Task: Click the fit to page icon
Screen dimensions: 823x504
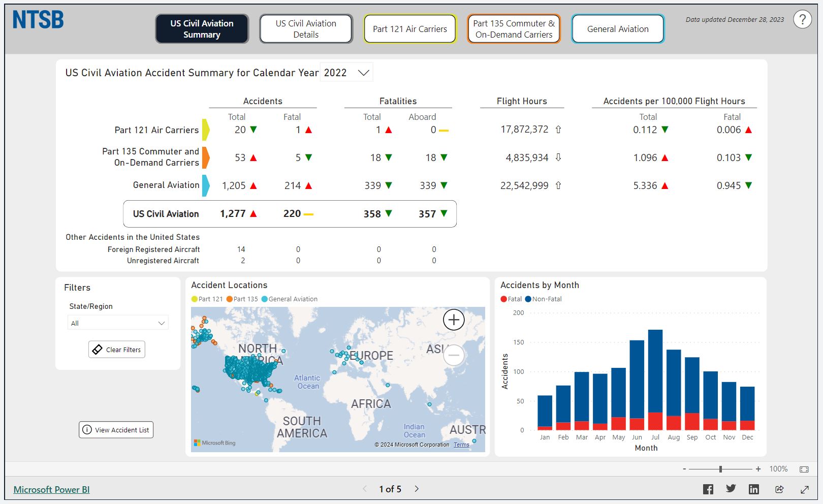Action: (804, 469)
